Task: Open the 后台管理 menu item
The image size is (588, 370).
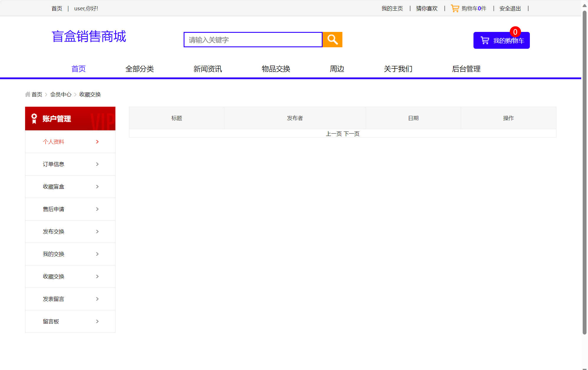Action: (466, 69)
